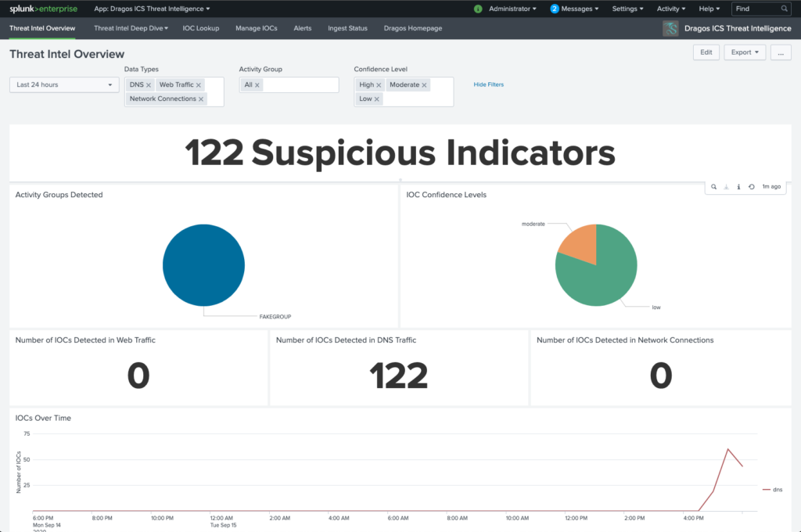Screen dimensions: 801x532
Task: Click the more options ellipsis button
Action: 781,52
